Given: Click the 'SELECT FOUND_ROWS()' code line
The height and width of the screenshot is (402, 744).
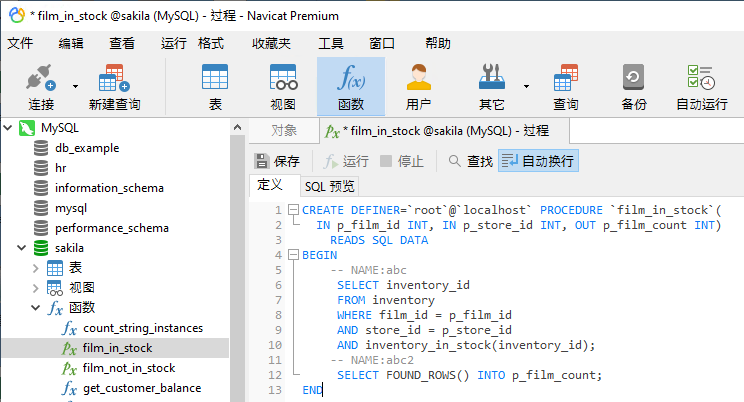Looking at the screenshot, I should tap(469, 375).
